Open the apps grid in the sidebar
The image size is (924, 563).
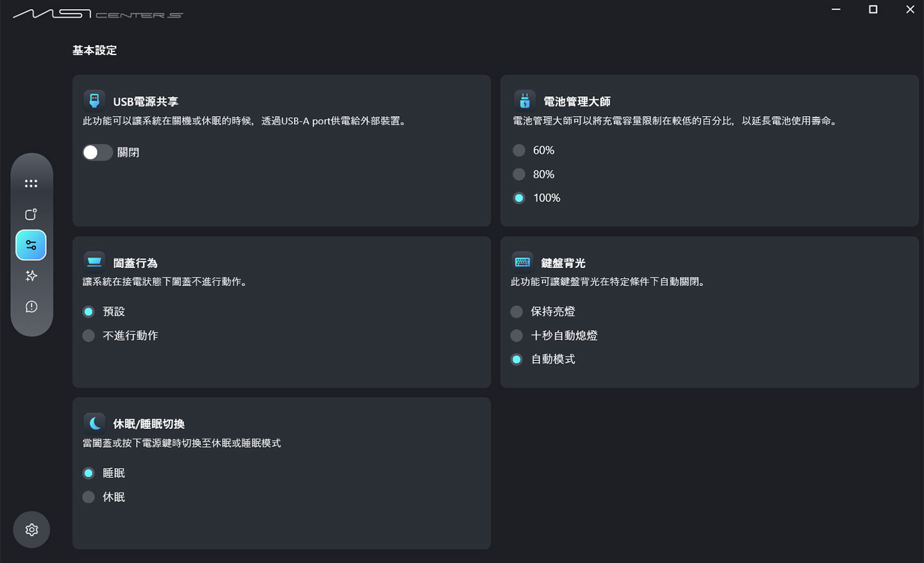pos(31,183)
